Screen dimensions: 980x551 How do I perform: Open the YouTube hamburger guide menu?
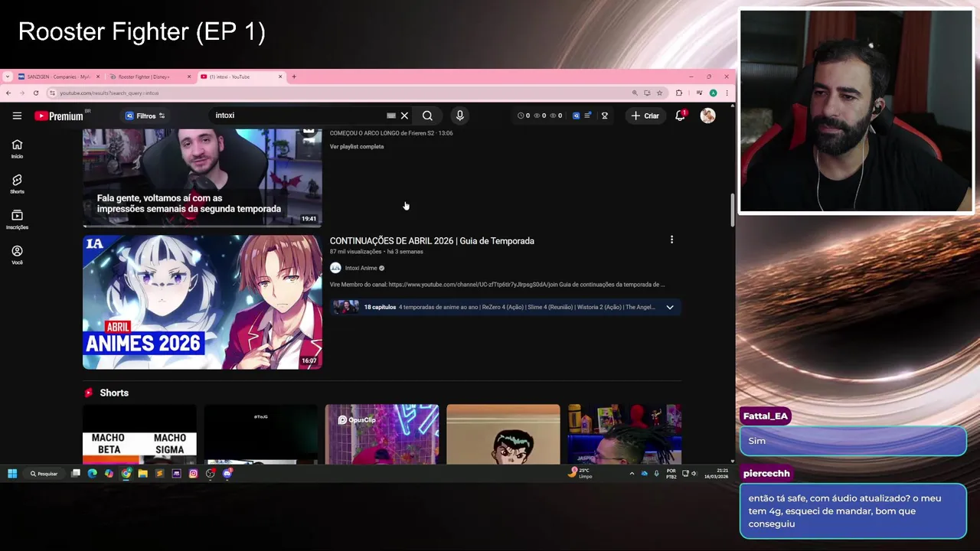pos(17,116)
